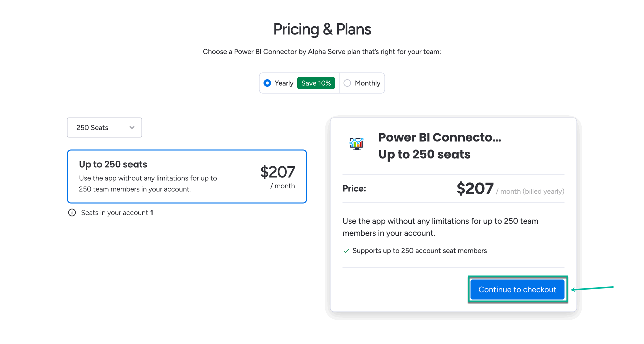Click Continue to checkout button
The height and width of the screenshot is (344, 644).
[517, 289]
